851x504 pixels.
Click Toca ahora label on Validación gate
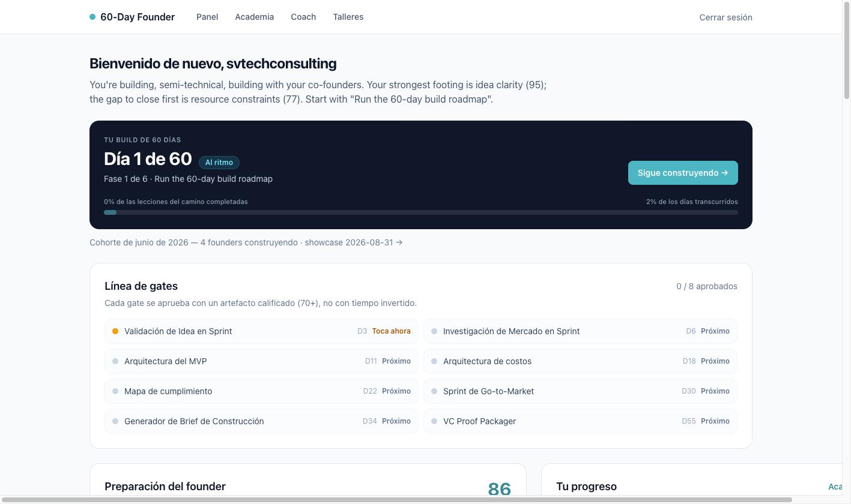pyautogui.click(x=392, y=331)
